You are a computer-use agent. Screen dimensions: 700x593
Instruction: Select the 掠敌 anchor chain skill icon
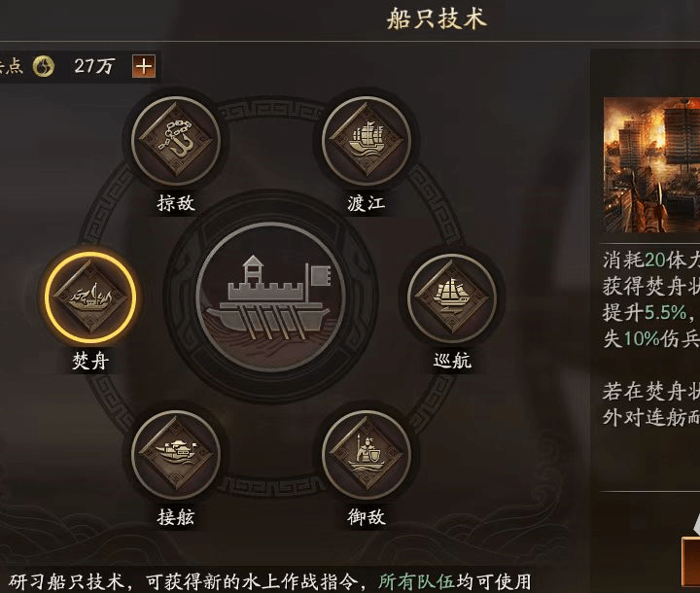coord(176,142)
